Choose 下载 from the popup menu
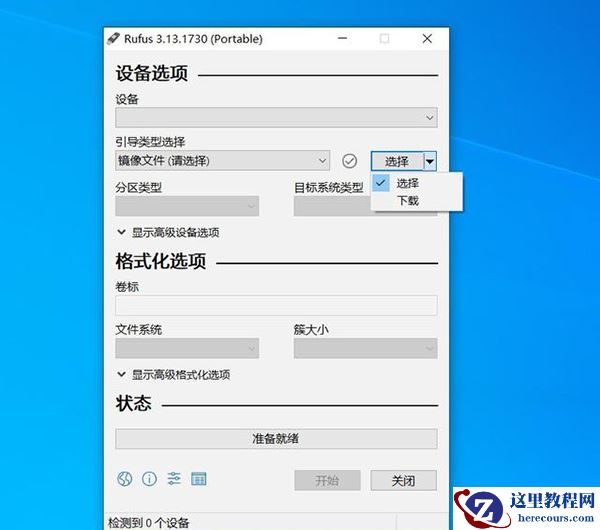 coord(416,201)
